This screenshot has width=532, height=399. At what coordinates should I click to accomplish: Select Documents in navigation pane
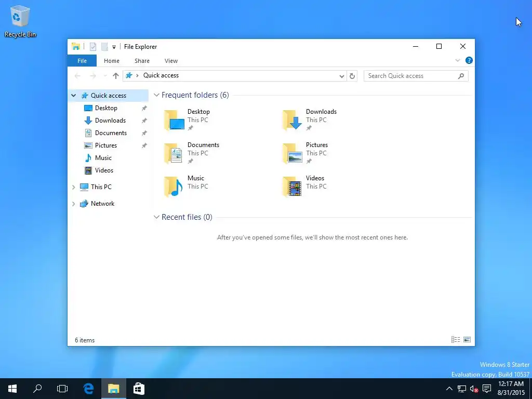[105, 133]
